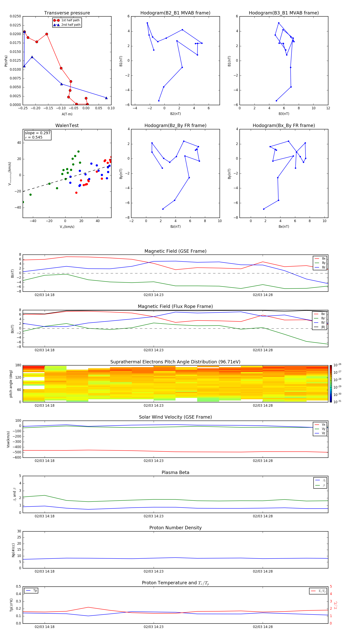Click the '|B|' legend entry in Flux Rope plot

(x=320, y=327)
